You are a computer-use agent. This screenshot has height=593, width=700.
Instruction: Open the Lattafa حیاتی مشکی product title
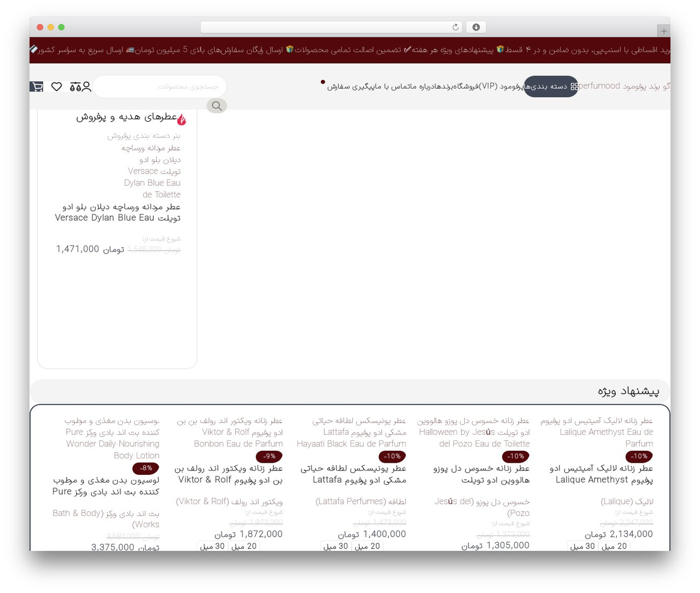tap(353, 474)
